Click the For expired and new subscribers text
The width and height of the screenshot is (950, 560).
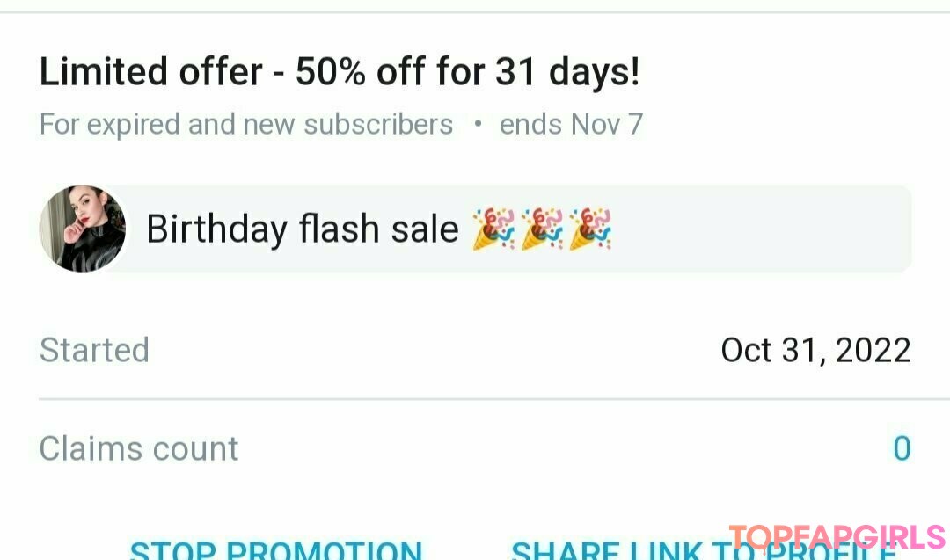(x=246, y=125)
